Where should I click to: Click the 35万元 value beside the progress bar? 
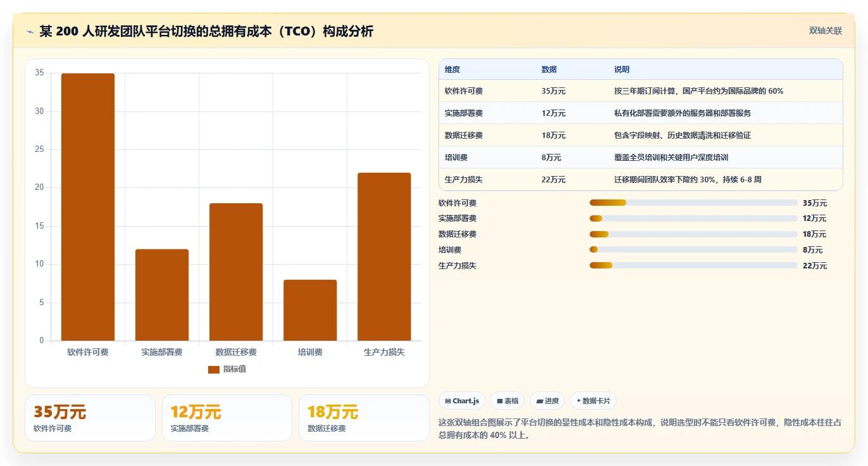[815, 203]
